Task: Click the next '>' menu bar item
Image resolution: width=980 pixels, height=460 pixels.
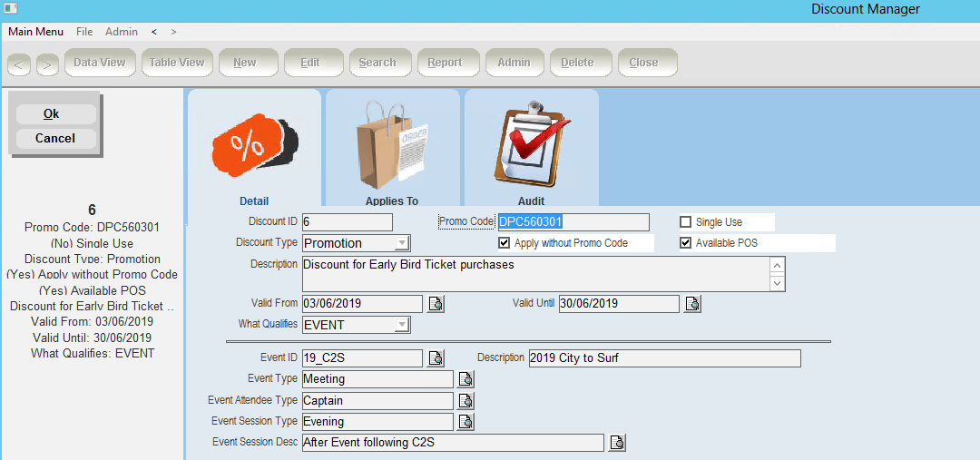Action: coord(173,31)
